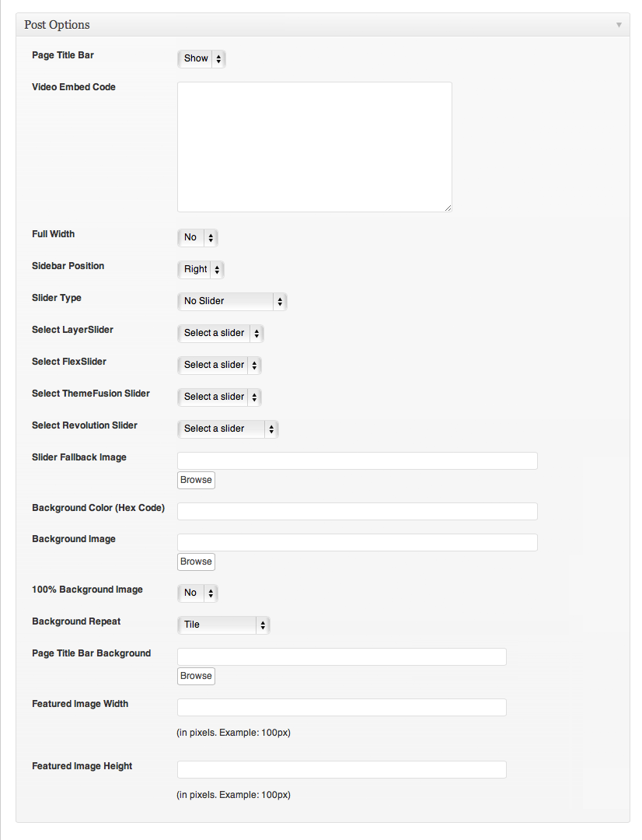Browse for a Background Image
The height and width of the screenshot is (840, 642).
tap(196, 562)
